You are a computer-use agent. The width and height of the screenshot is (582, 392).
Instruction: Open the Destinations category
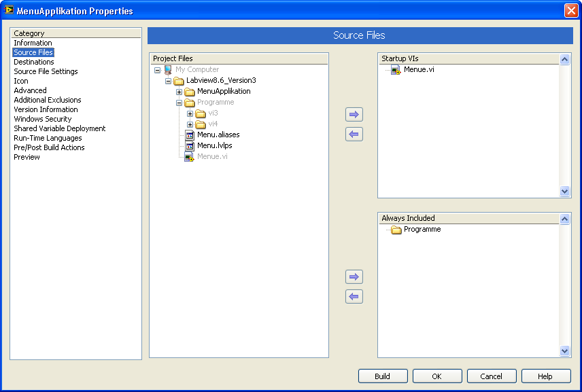[34, 62]
